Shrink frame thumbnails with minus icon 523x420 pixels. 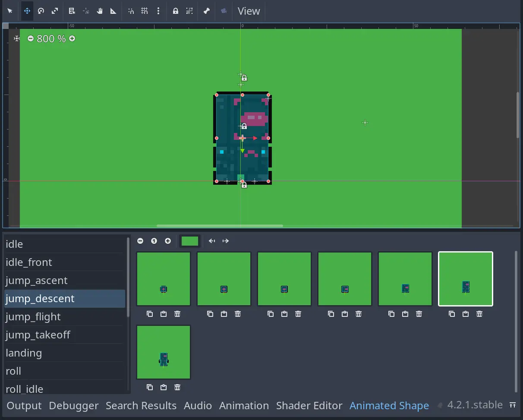[x=140, y=241]
